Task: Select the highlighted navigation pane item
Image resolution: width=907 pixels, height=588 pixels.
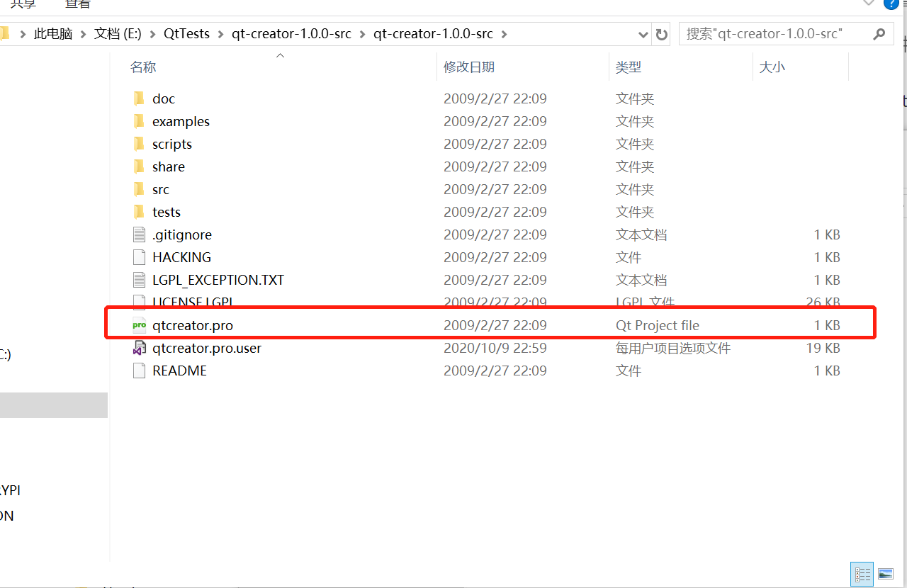Action: (54, 405)
